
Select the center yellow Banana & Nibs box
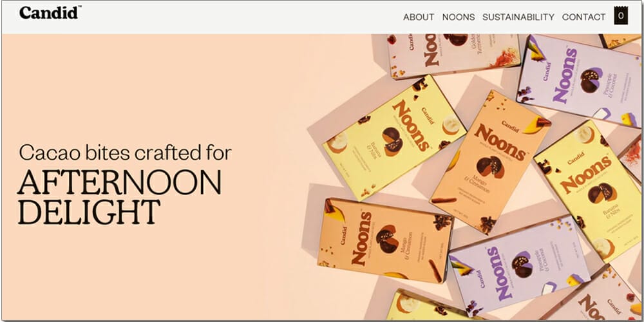coord(394,138)
